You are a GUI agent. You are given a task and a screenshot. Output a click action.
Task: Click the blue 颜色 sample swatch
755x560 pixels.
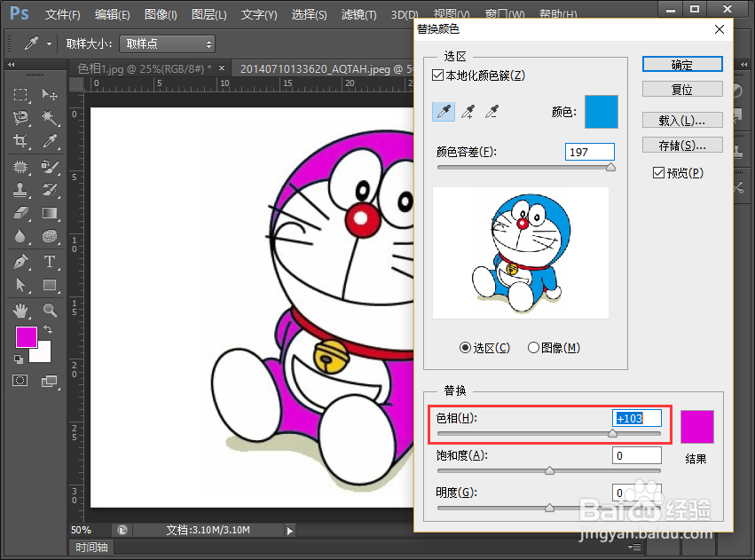click(x=601, y=112)
